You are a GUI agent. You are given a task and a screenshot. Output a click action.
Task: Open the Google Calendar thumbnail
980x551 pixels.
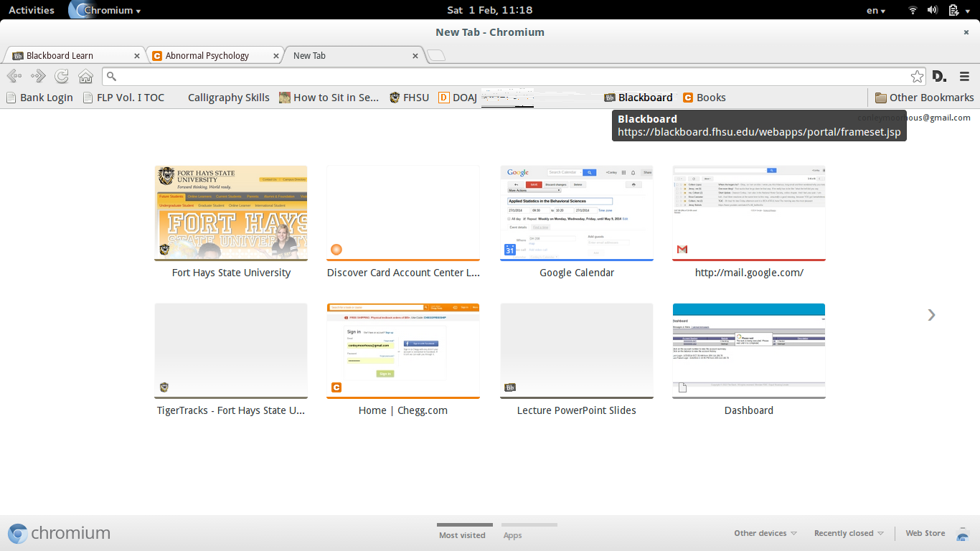576,213
